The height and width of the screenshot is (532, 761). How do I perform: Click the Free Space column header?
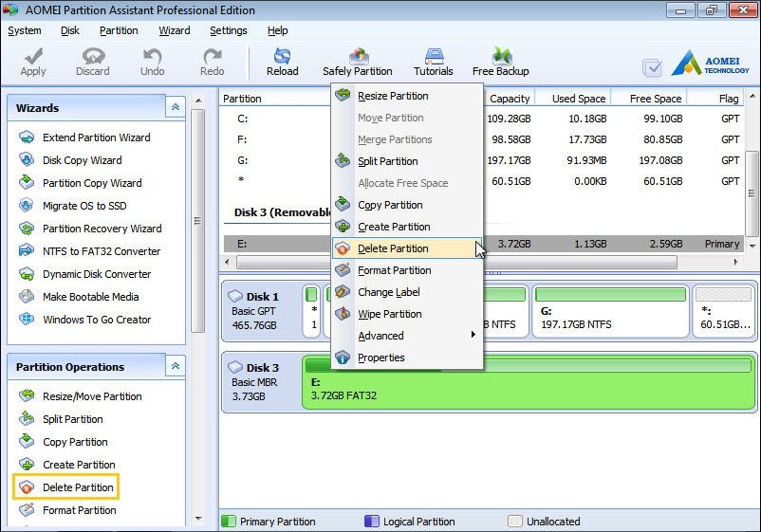point(648,99)
